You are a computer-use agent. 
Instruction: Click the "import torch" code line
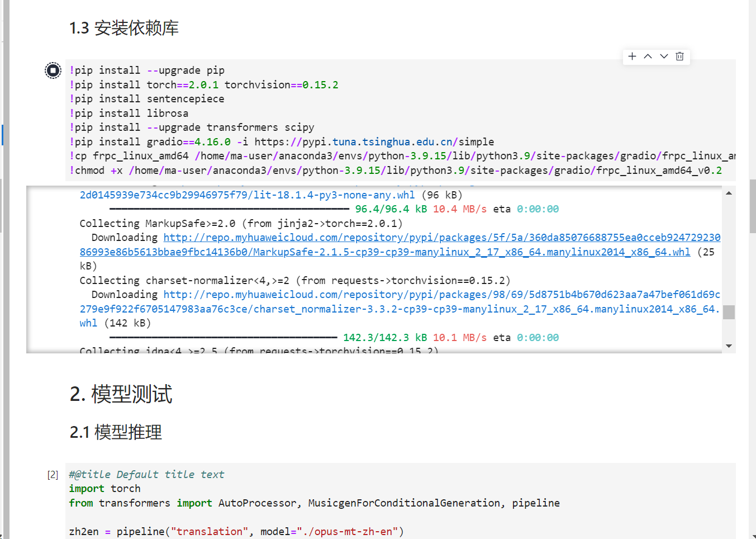click(105, 489)
